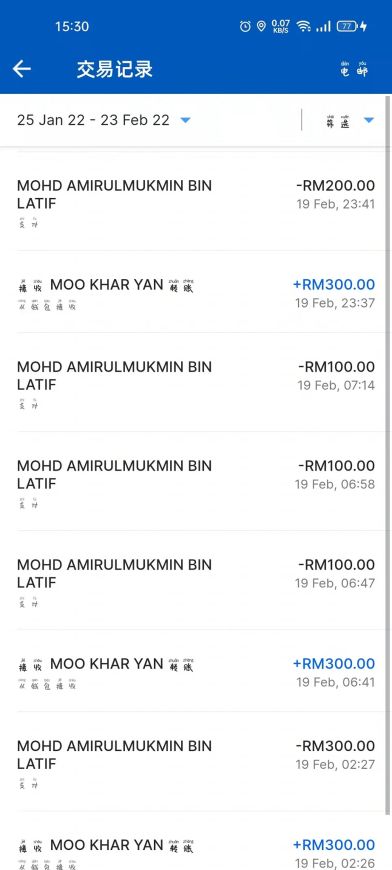Open the +RM300.00 receipt at 06:41
The height and width of the screenshot is (870, 392).
click(x=196, y=671)
